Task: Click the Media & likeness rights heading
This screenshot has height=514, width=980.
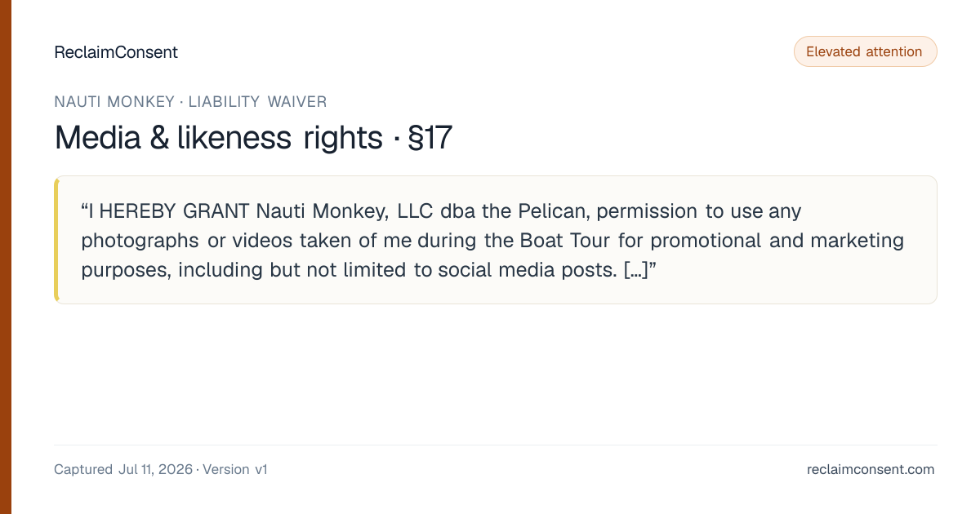Action: click(x=218, y=138)
